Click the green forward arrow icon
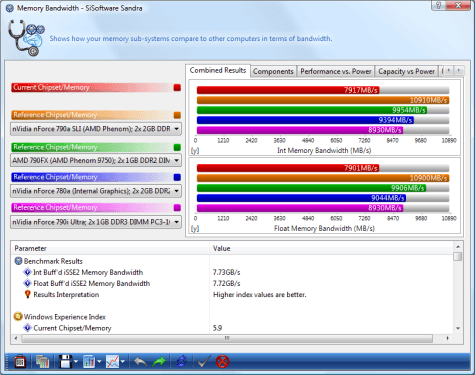 click(159, 361)
